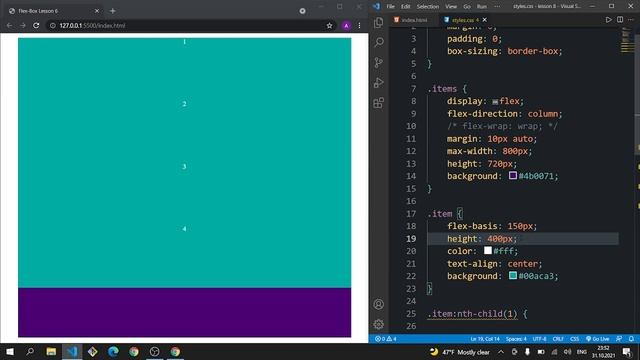Open the Manage gear in VS Code
This screenshot has width=640, height=360.
pyautogui.click(x=378, y=324)
